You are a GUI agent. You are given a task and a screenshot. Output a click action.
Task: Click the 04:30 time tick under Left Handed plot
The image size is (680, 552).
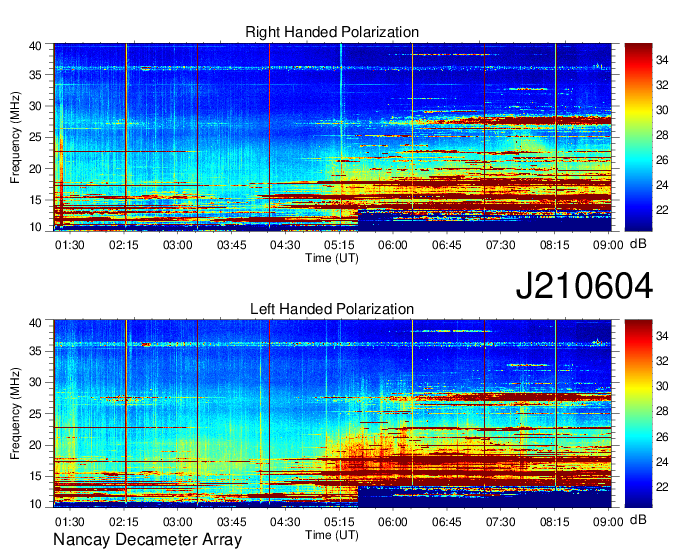tap(285, 522)
